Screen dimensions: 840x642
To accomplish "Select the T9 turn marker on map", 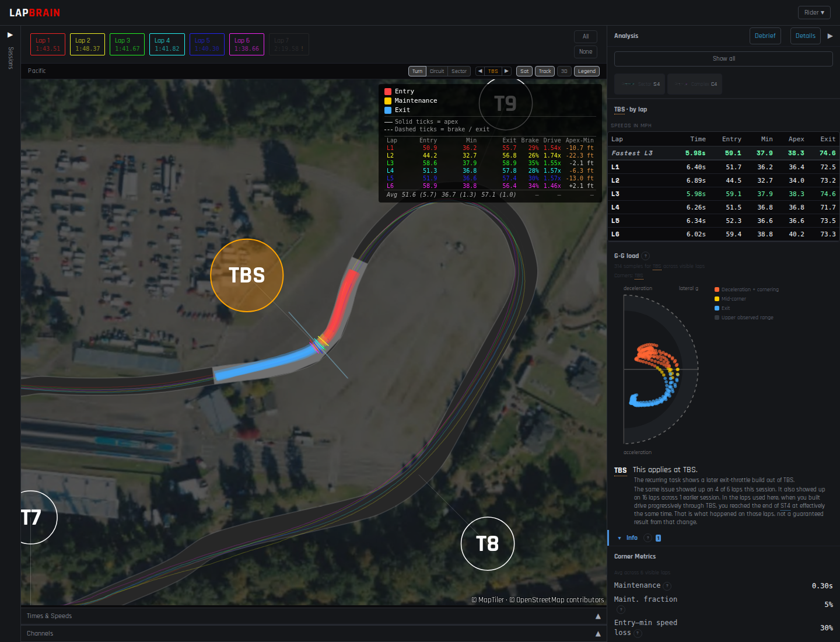I will coord(505,103).
